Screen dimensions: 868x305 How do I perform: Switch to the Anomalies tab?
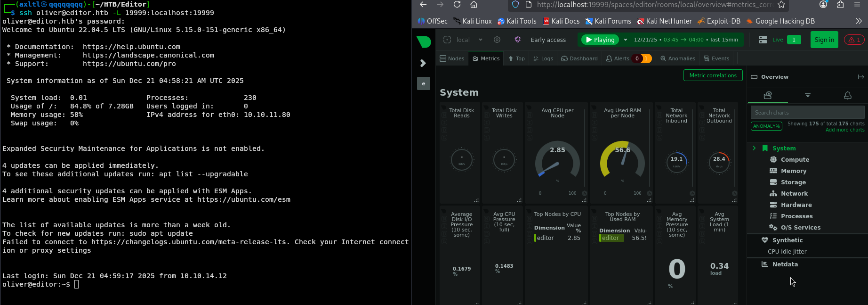point(677,58)
